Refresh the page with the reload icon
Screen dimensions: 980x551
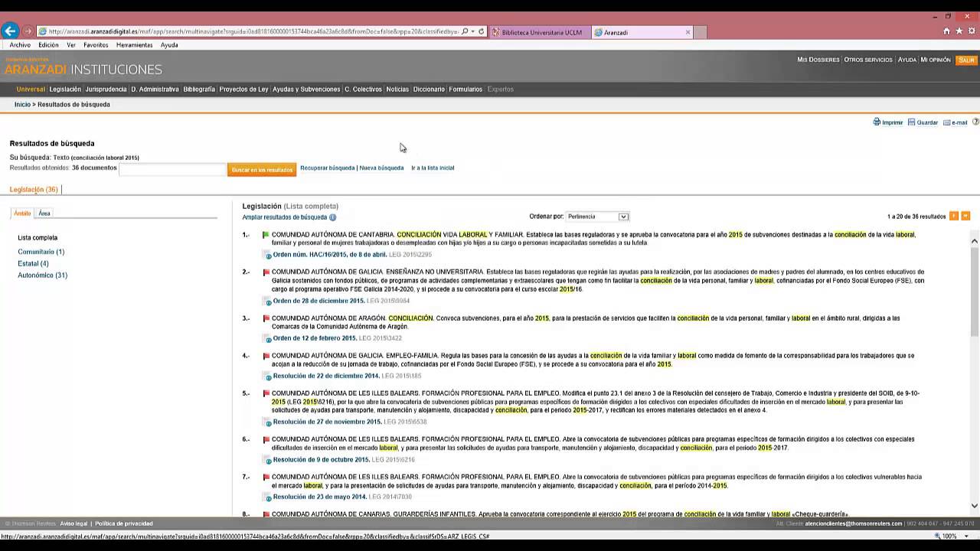pyautogui.click(x=482, y=32)
